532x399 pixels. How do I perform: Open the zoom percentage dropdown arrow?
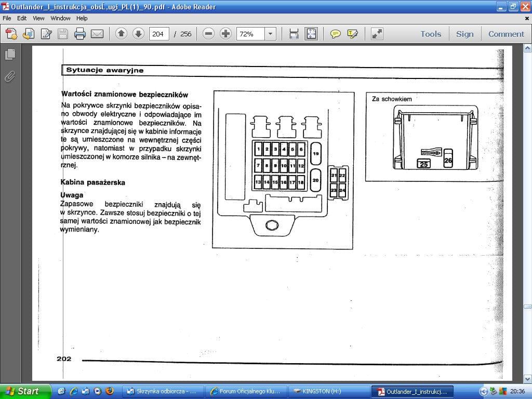click(270, 34)
